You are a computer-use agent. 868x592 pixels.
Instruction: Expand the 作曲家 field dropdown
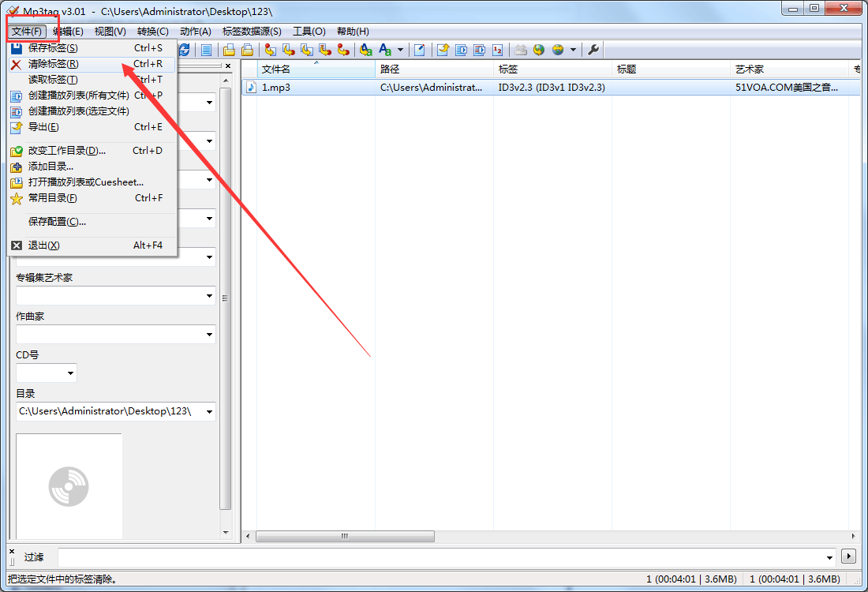coord(209,335)
